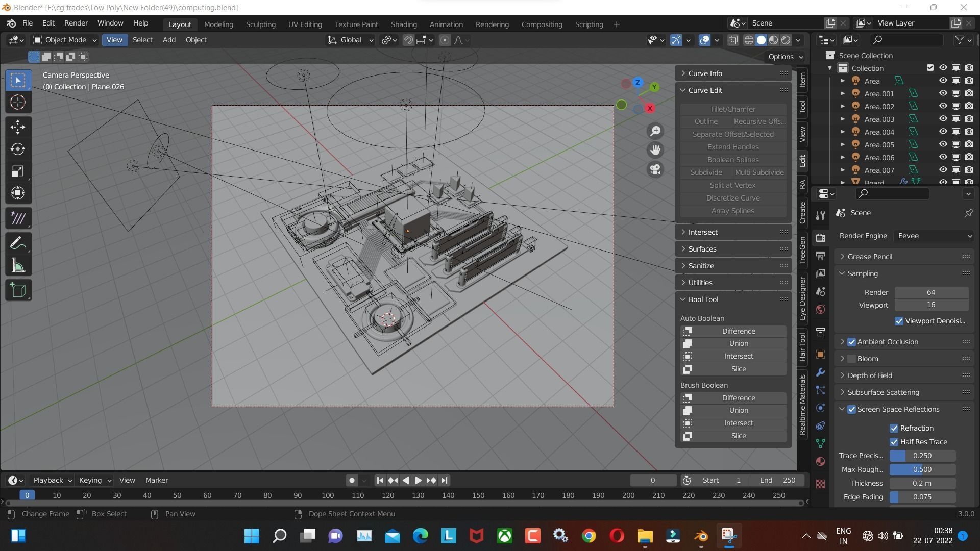Expand the Surfaces panel
980x551 pixels.
[733, 249]
